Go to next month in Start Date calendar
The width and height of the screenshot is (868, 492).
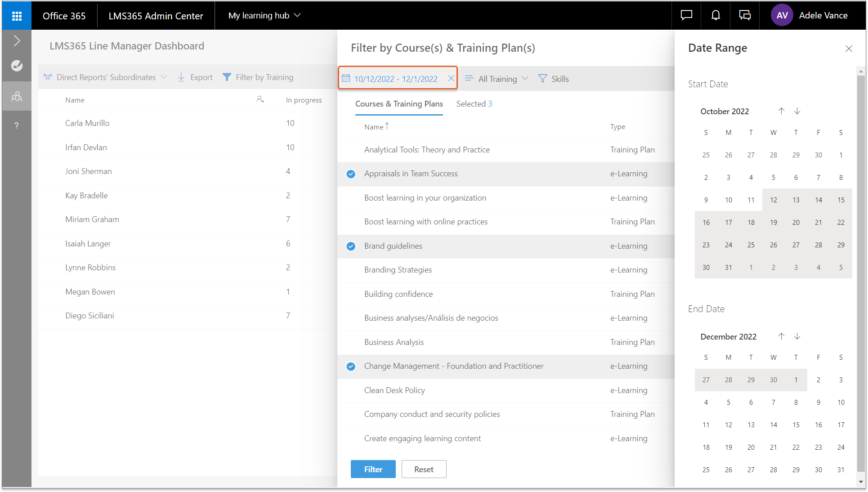(x=797, y=111)
